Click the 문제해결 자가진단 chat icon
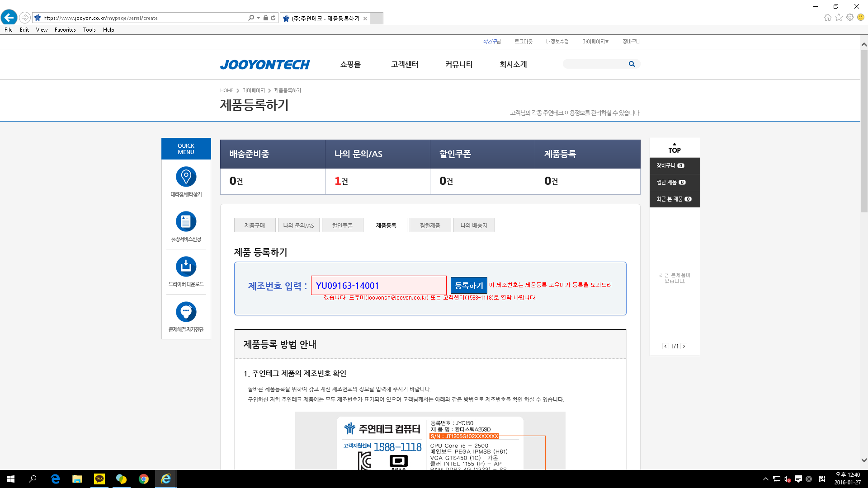868x488 pixels. pyautogui.click(x=186, y=312)
